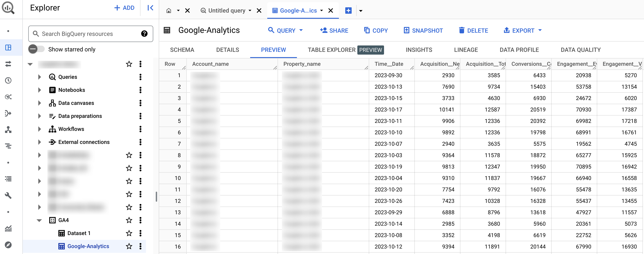Screen dimensions: 644x254
Task: Open dropdown next to new tab button
Action: tap(361, 11)
